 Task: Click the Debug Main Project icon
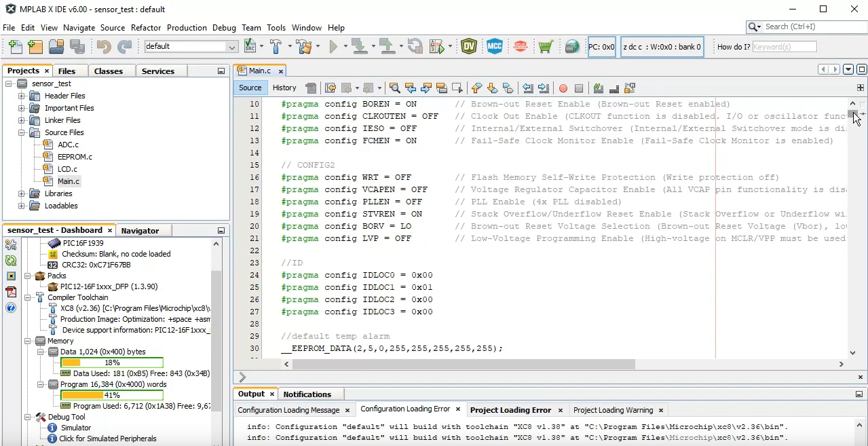pos(438,47)
